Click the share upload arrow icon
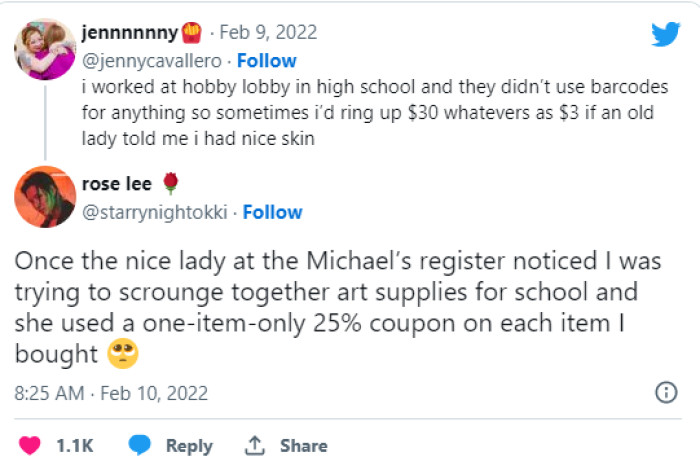Image resolution: width=700 pixels, height=470 pixels. pos(255,445)
